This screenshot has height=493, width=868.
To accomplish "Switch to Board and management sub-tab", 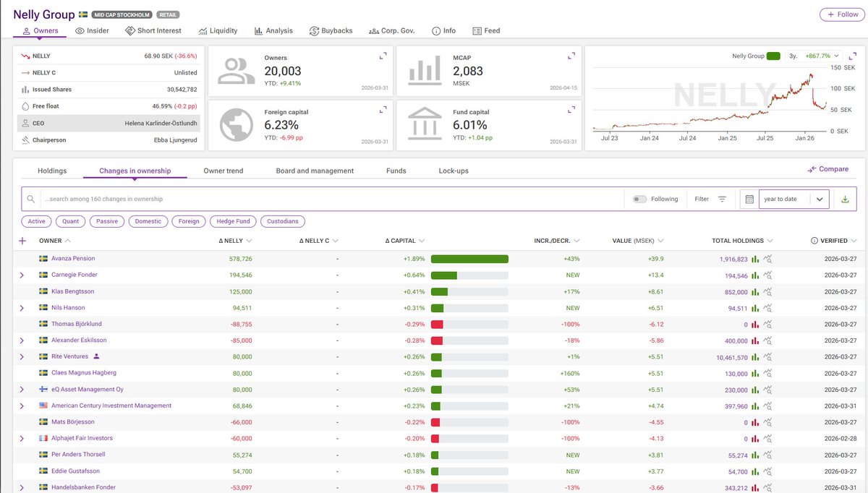I will point(315,171).
